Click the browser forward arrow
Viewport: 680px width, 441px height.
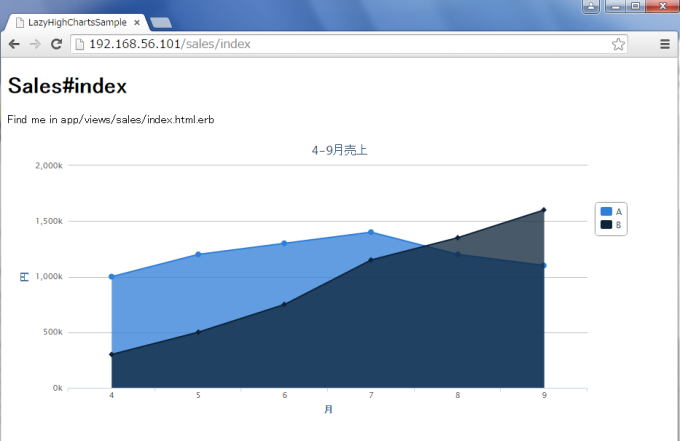pos(35,44)
